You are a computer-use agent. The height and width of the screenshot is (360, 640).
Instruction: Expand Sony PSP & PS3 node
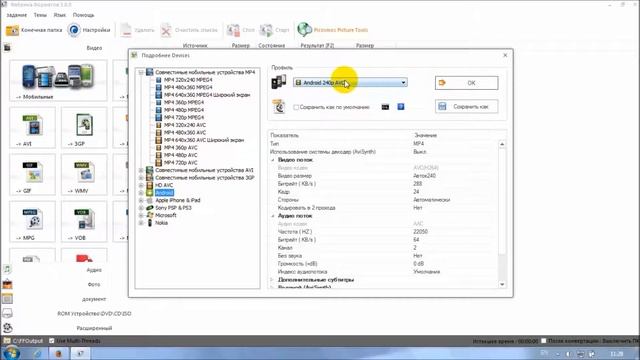pos(141,208)
